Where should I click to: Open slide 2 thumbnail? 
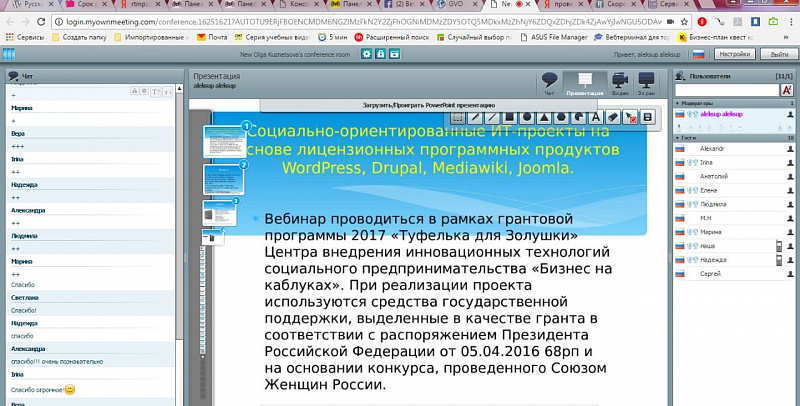click(x=223, y=179)
